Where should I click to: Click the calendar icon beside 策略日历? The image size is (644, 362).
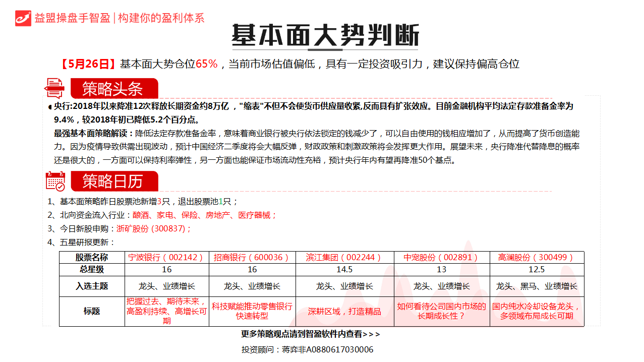tap(55, 181)
